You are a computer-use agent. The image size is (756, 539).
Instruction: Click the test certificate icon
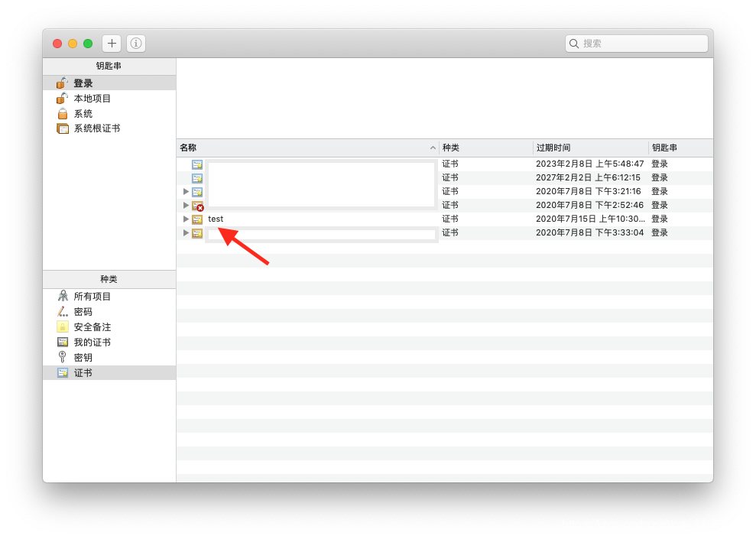[x=197, y=219]
